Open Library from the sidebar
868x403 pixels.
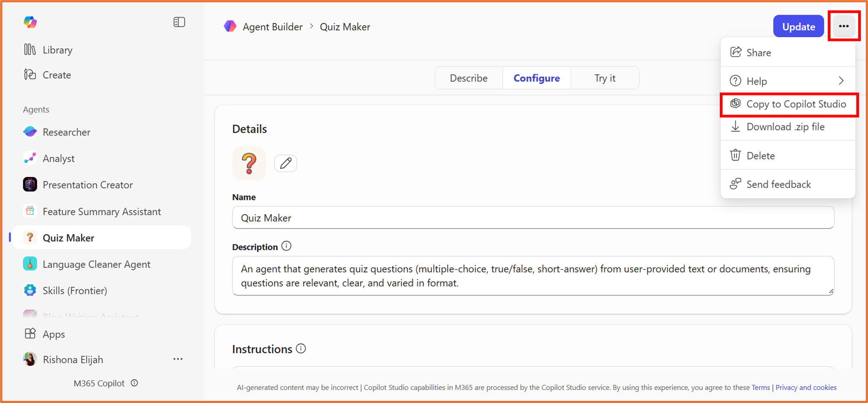48,50
